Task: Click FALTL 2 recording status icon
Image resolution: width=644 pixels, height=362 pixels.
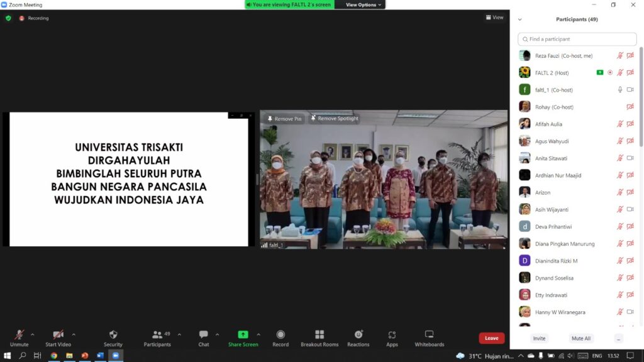Action: (x=610, y=73)
